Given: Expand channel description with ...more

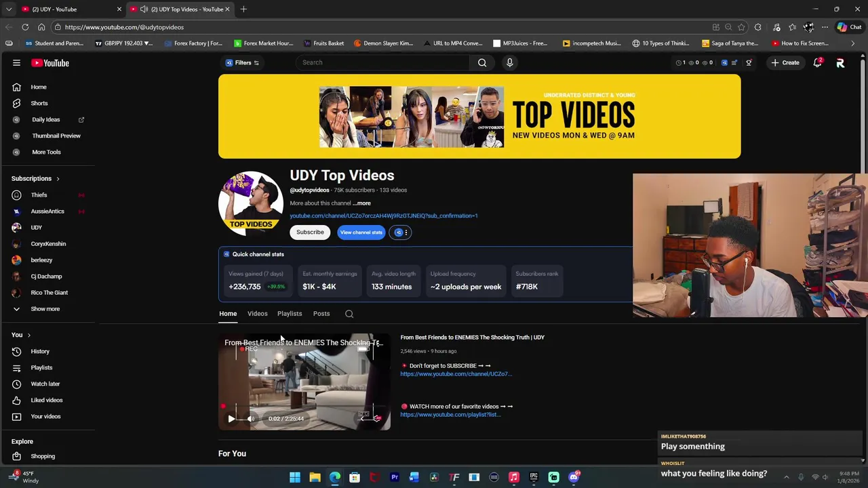Looking at the screenshot, I should click(x=361, y=203).
